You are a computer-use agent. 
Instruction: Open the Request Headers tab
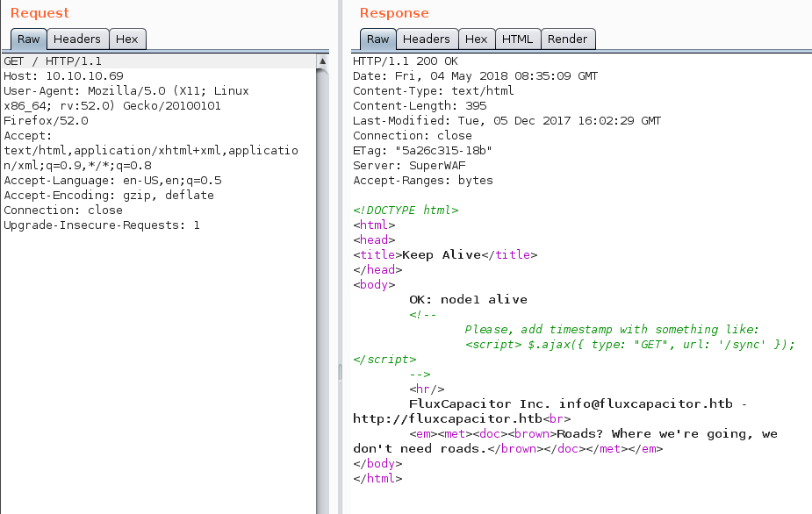point(77,39)
